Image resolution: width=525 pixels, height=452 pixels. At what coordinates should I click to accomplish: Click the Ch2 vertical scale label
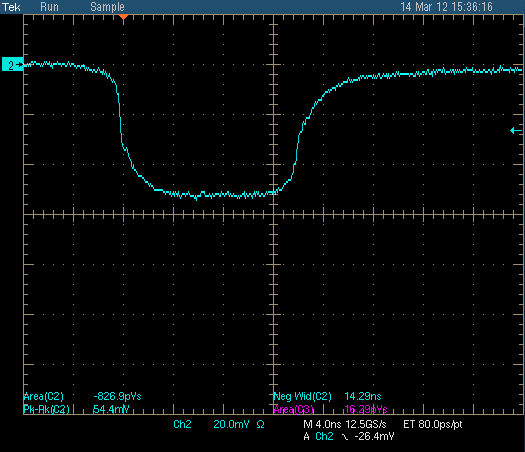tap(182, 424)
